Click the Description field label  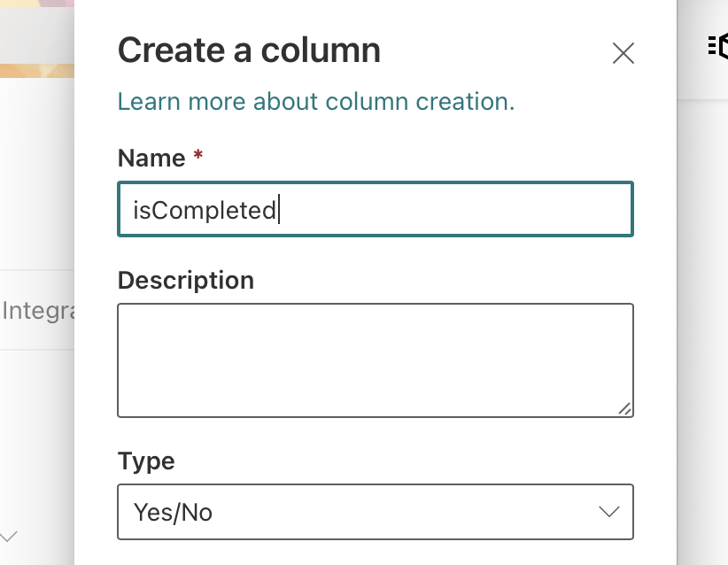coord(186,281)
